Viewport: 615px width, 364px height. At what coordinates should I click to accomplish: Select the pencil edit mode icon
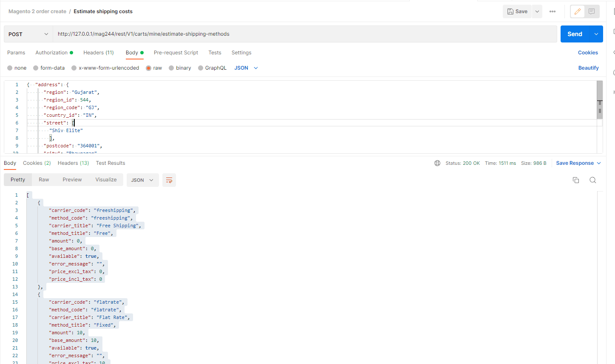[578, 11]
